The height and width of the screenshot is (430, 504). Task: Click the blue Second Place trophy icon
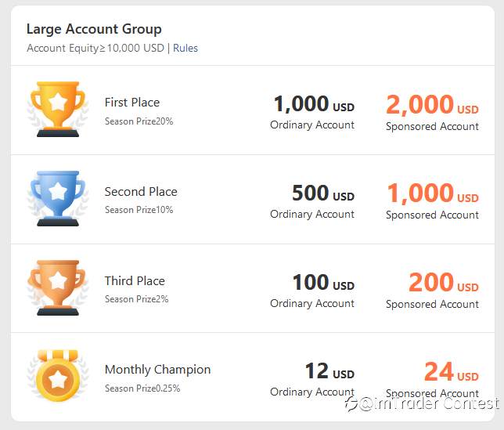tap(58, 198)
